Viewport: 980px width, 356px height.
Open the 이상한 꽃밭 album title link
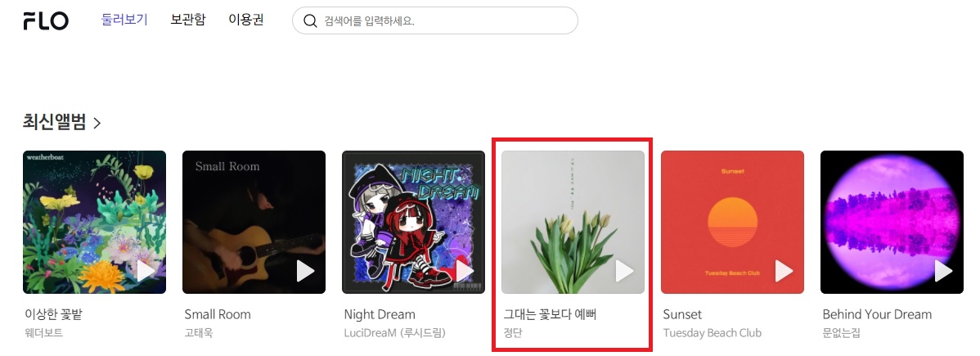click(x=54, y=314)
